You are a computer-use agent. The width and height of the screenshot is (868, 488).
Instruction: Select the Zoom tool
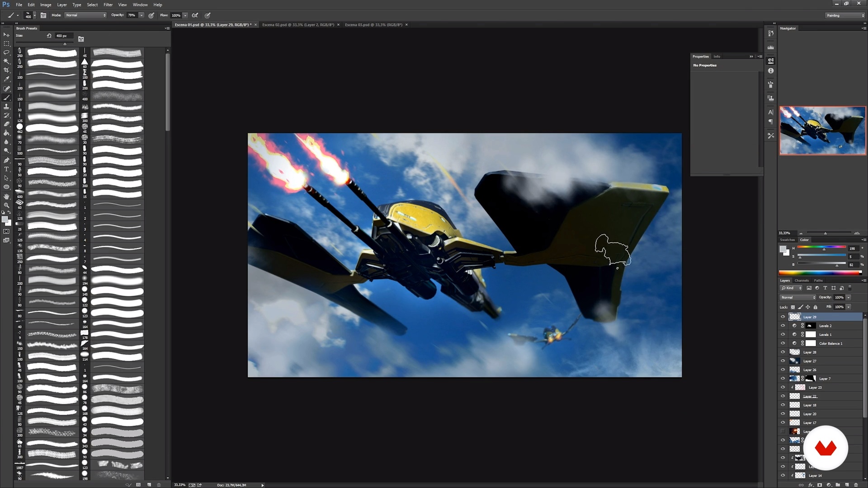(6, 205)
